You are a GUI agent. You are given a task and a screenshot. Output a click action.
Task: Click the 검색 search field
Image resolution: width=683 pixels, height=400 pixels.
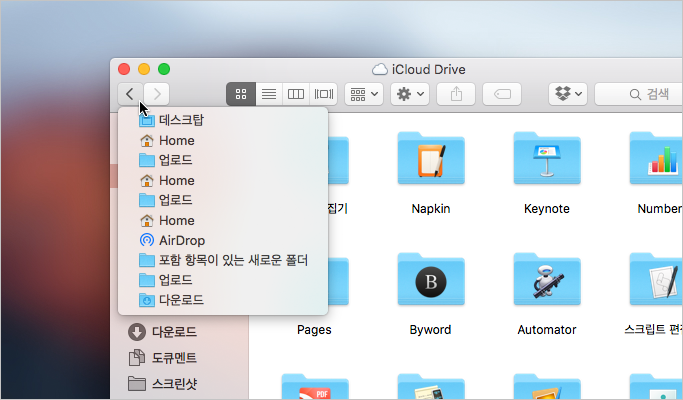[639, 94]
